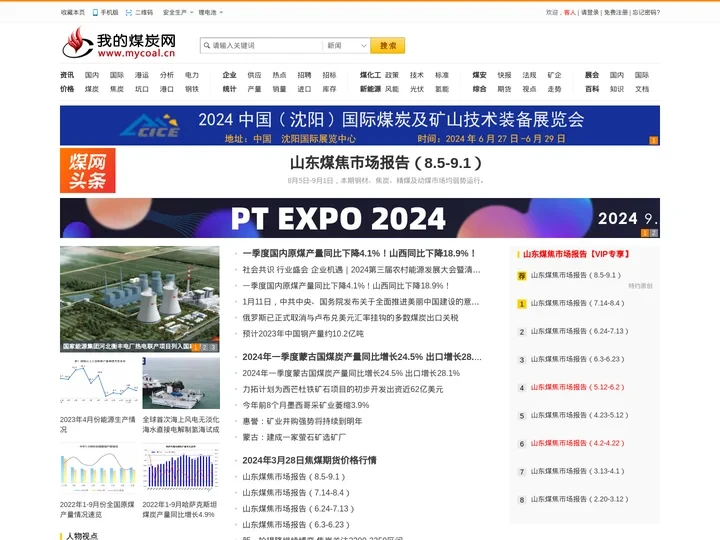Screen dimensions: 720x540
Task: Open 惠誉：矿业并购强势 article
Action: click(x=303, y=421)
